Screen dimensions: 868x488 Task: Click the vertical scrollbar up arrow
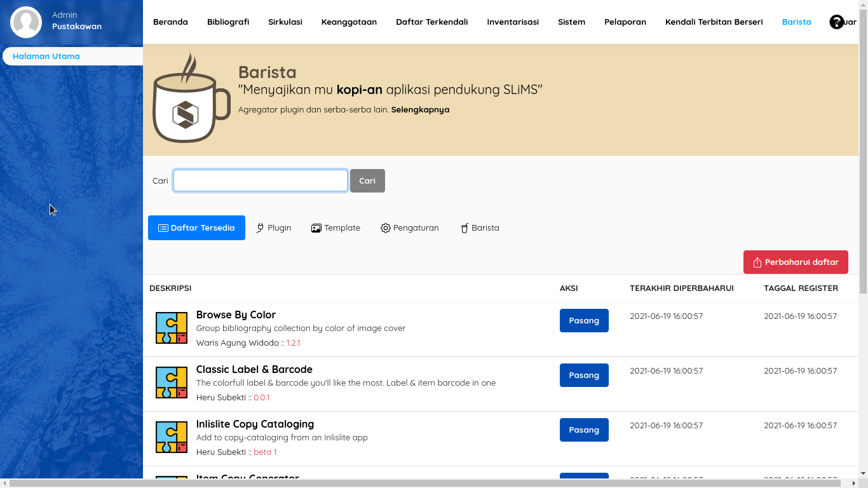[x=863, y=4]
